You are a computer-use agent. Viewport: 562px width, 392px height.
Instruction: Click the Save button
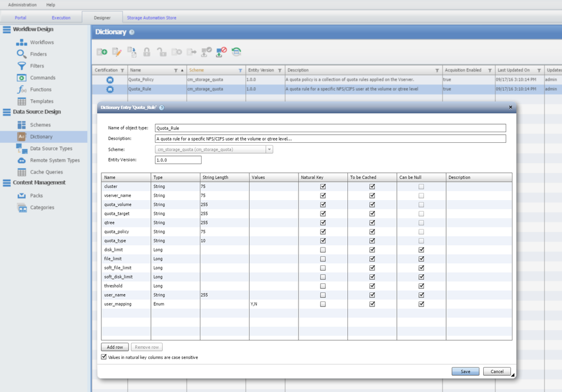pyautogui.click(x=465, y=371)
